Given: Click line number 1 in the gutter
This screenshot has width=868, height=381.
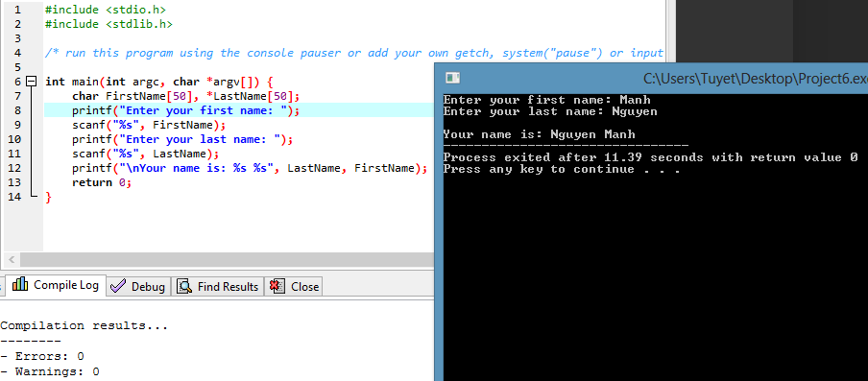Looking at the screenshot, I should (x=18, y=10).
